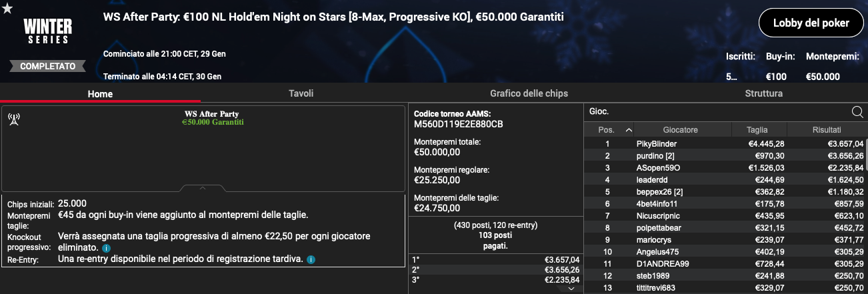The image size is (868, 294).
Task: Sort by the Giocatore column header
Action: click(x=680, y=130)
